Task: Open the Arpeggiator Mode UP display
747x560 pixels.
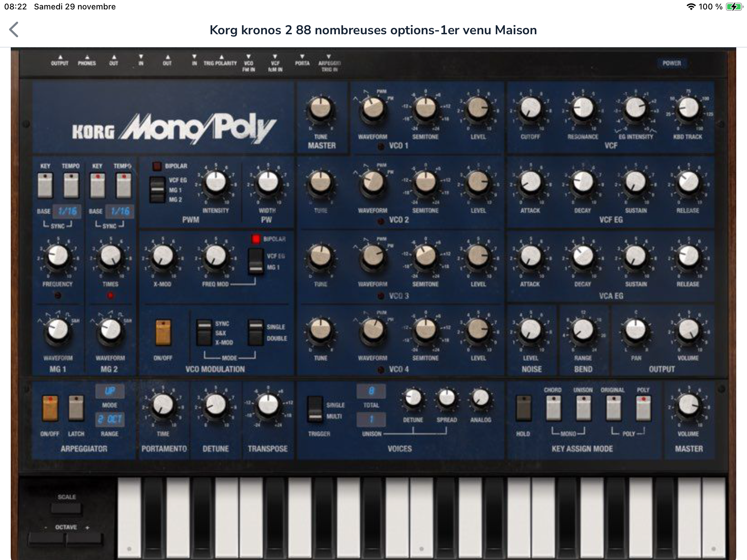Action: click(110, 391)
